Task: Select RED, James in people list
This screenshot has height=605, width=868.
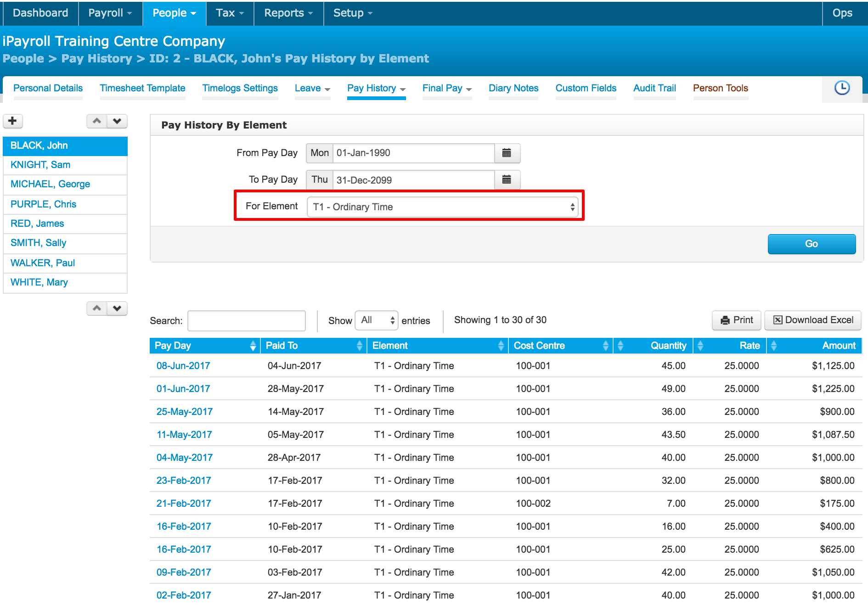Action: 65,224
